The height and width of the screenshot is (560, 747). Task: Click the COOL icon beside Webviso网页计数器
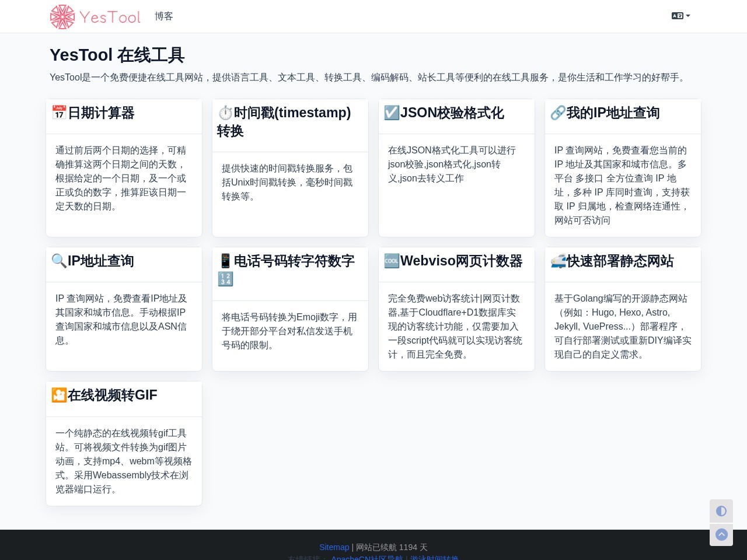point(392,261)
